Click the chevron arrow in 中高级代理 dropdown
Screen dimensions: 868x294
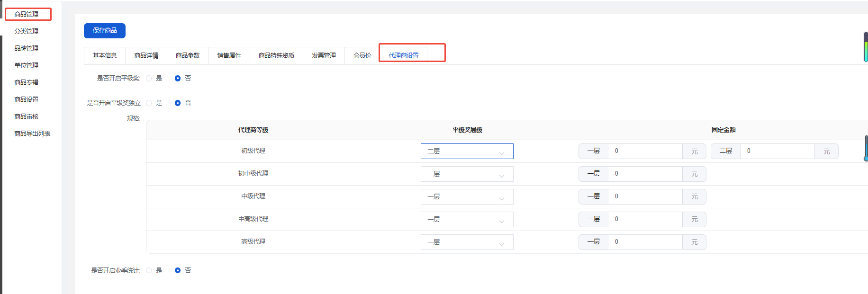click(x=502, y=220)
